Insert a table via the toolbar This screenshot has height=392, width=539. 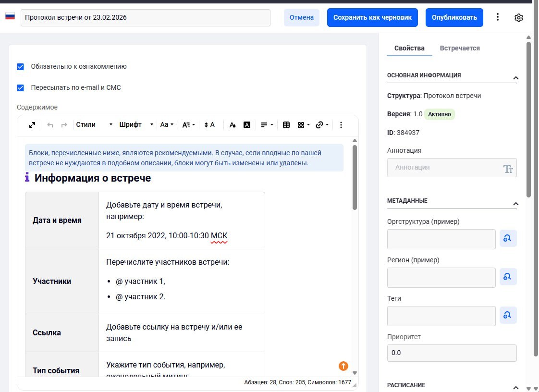286,125
